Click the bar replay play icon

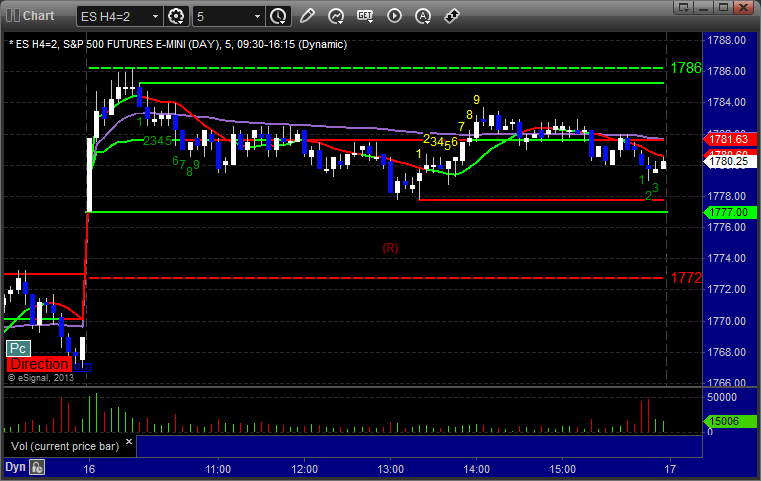(x=394, y=16)
